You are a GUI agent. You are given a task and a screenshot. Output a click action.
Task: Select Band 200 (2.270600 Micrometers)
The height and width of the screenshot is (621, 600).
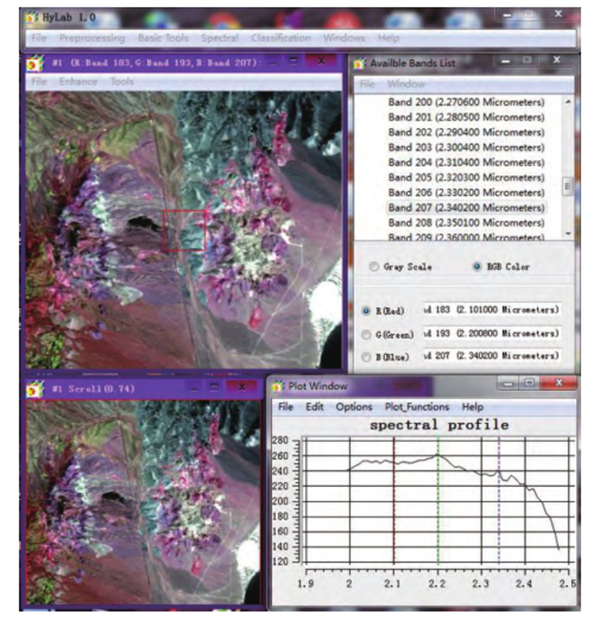[x=466, y=102]
